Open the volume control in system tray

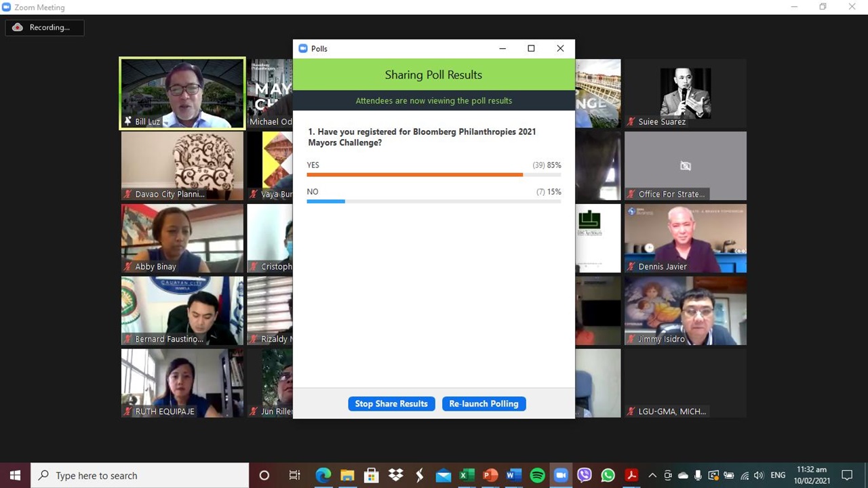coord(758,476)
